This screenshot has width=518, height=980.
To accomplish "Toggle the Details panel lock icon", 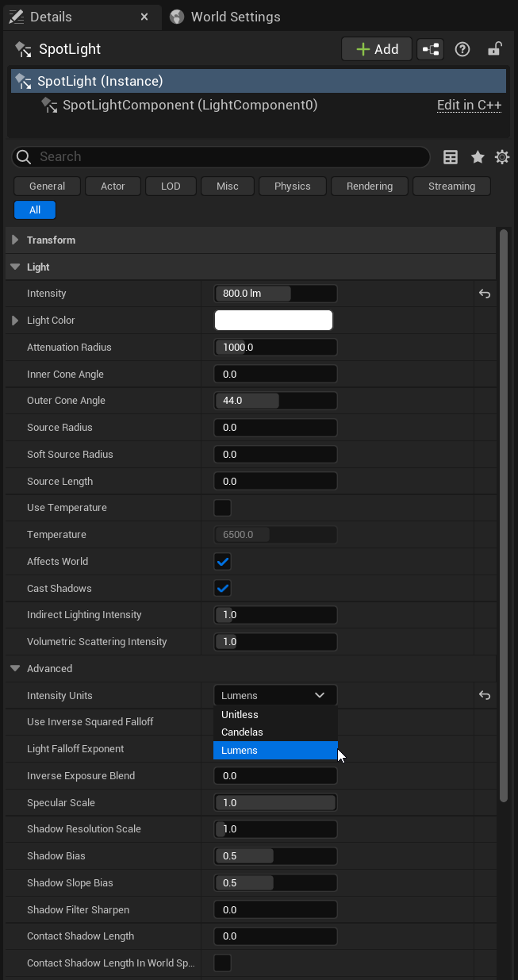I will tap(494, 49).
